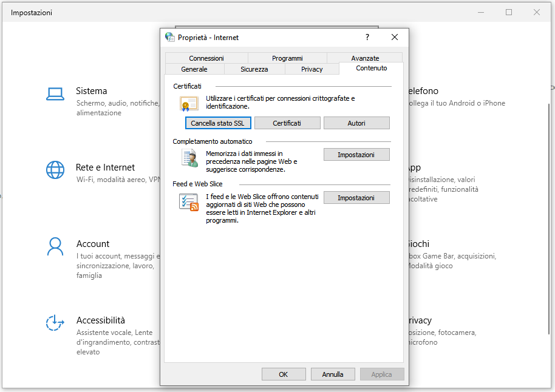Click the question mark help button

367,37
